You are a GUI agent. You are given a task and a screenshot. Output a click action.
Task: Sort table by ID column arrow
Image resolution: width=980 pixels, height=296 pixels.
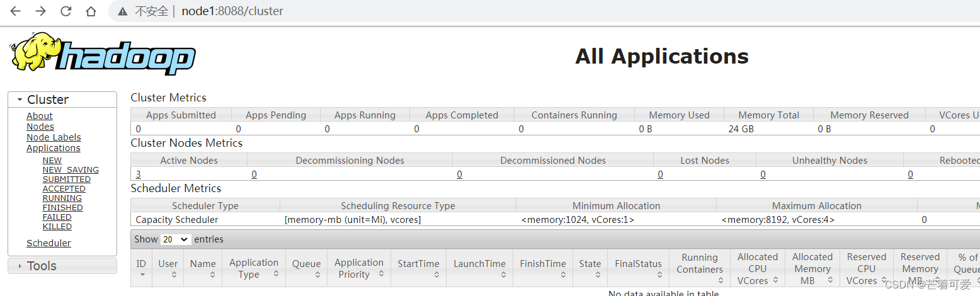pos(142,275)
